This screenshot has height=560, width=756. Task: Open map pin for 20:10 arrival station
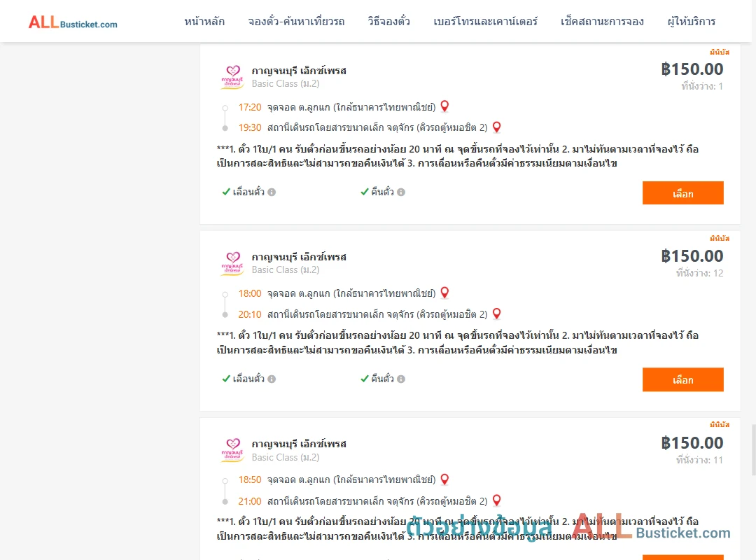click(496, 314)
